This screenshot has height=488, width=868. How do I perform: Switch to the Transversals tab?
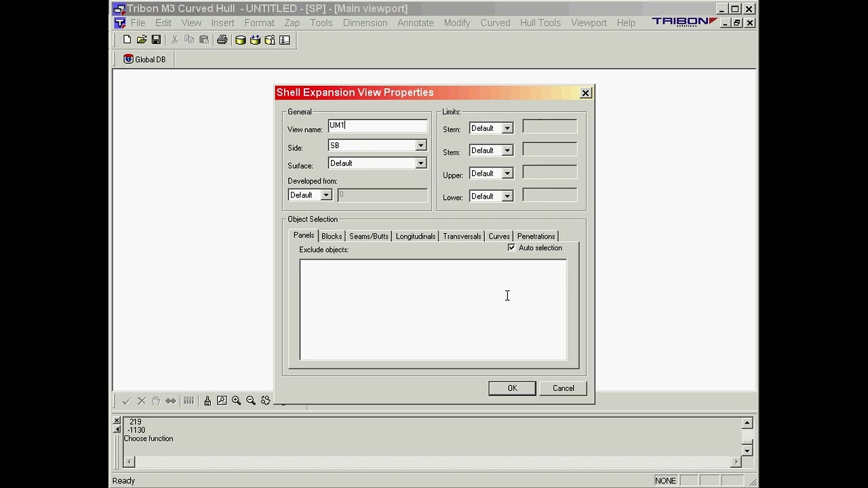(x=462, y=237)
